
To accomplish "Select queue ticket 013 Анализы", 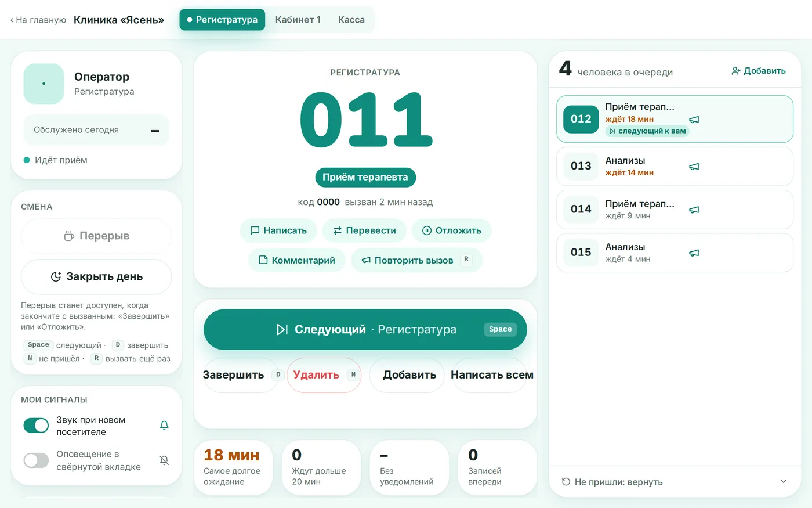I will [x=675, y=167].
